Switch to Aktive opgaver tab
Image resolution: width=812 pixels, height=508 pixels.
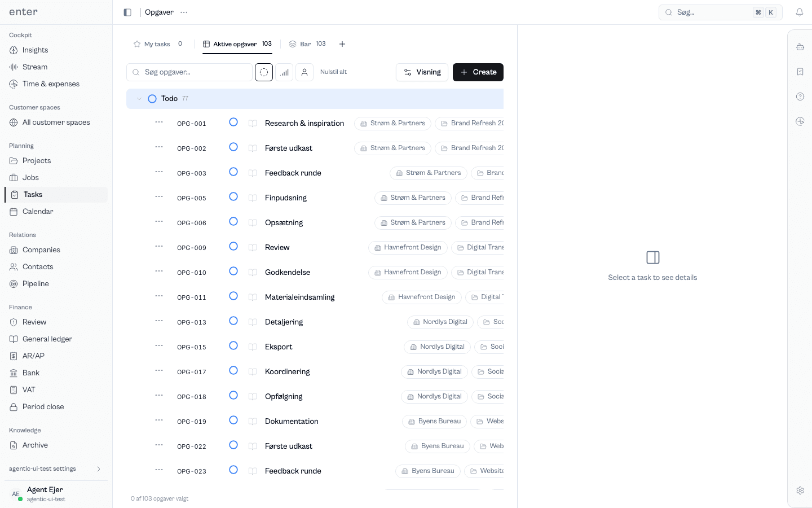(x=237, y=44)
